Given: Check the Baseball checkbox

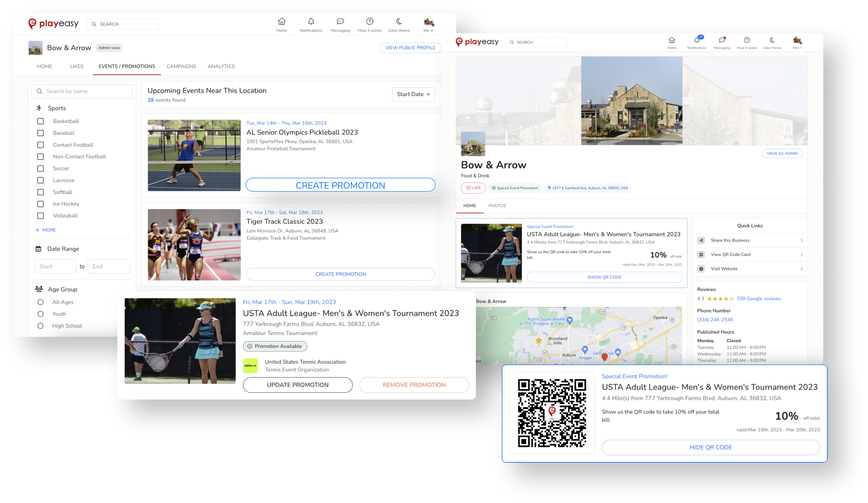Looking at the screenshot, I should tap(41, 133).
